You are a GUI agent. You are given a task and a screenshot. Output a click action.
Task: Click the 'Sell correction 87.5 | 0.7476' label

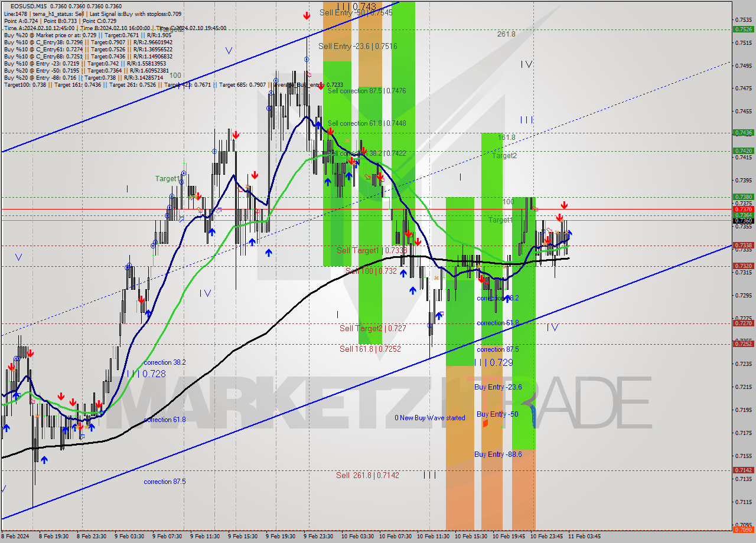tap(367, 91)
